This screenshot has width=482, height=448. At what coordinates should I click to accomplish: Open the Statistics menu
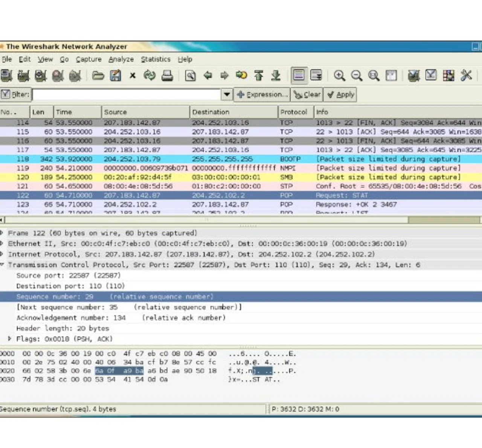156,59
